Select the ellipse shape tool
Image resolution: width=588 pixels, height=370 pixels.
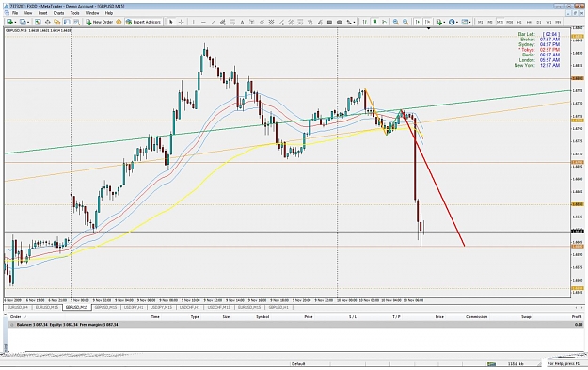point(340,23)
